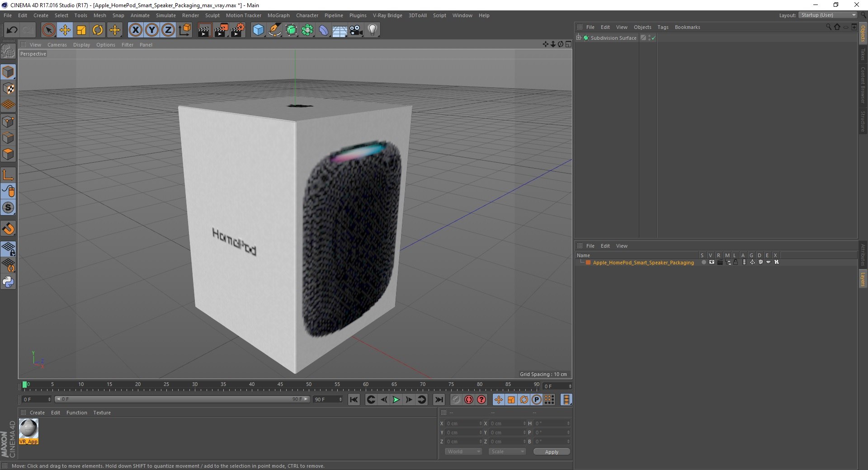
Task: Toggle lock flag on Apple_HomePod layer
Action: click(x=736, y=262)
